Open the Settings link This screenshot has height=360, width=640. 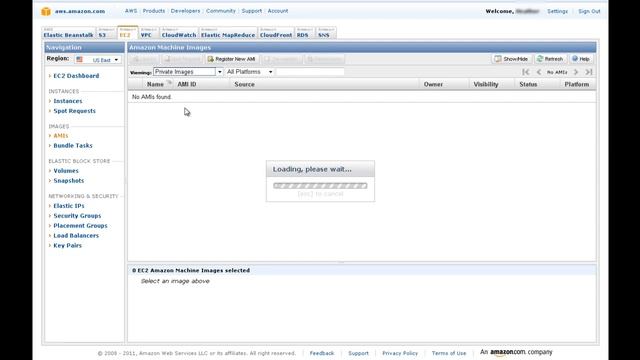(558, 11)
